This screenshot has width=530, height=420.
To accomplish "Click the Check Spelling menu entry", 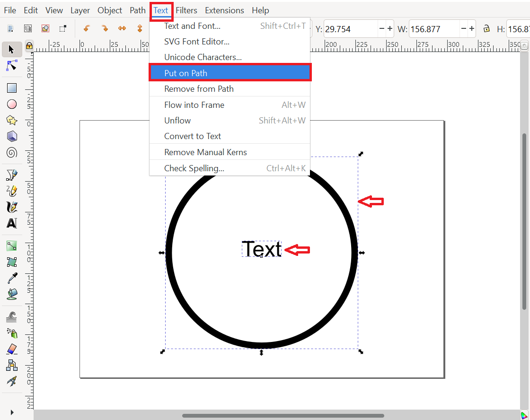I will [194, 168].
